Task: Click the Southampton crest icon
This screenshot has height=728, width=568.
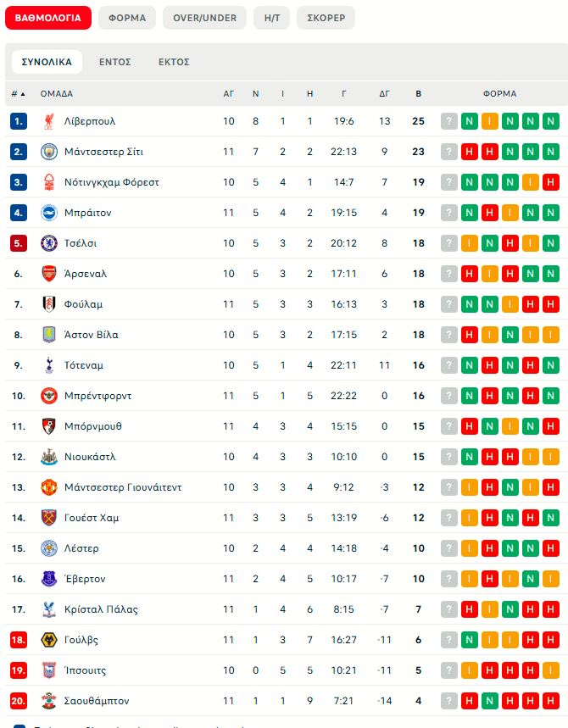Action: (x=48, y=701)
